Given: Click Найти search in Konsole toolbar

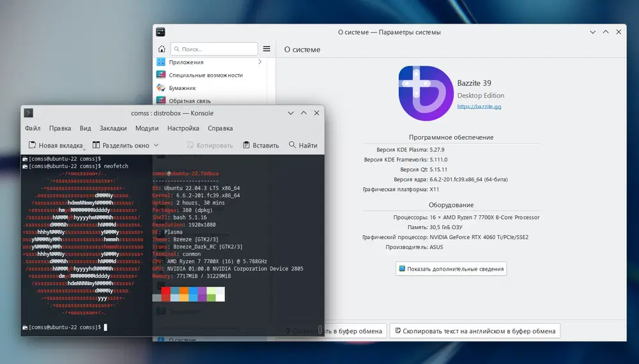Looking at the screenshot, I should click(303, 146).
